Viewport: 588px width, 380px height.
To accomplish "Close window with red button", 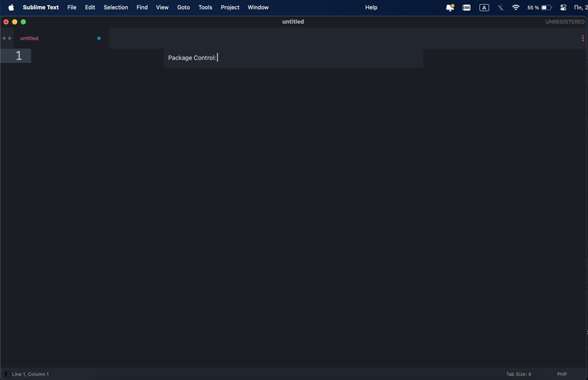I will [x=6, y=22].
